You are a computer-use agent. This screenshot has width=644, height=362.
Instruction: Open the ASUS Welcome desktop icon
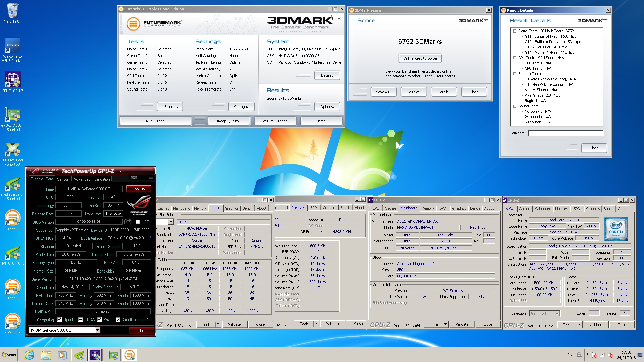tap(12, 50)
